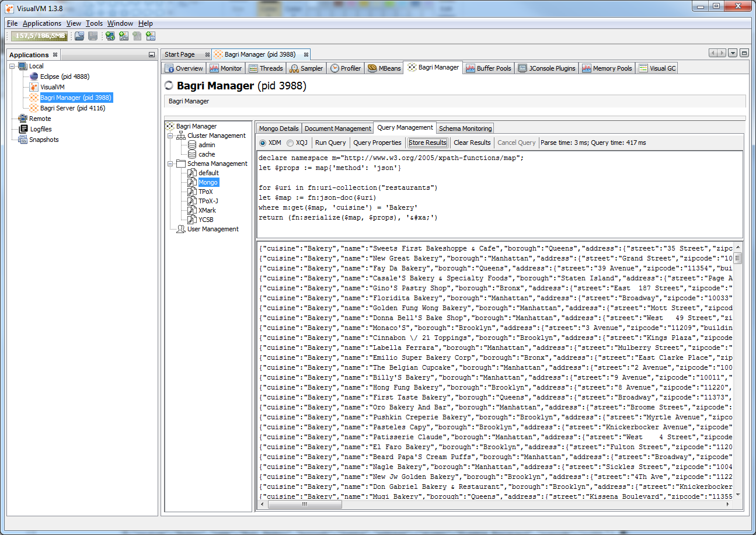Open the JConsole Plugins tab
Screen dimensions: 756x535
pos(547,68)
